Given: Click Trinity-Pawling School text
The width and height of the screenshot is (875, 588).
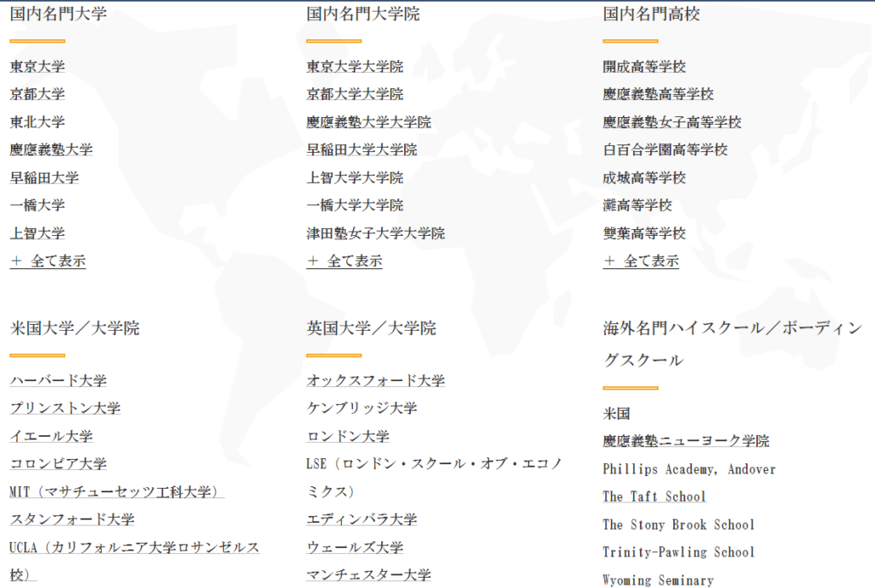Looking at the screenshot, I should pyautogui.click(x=678, y=552).
